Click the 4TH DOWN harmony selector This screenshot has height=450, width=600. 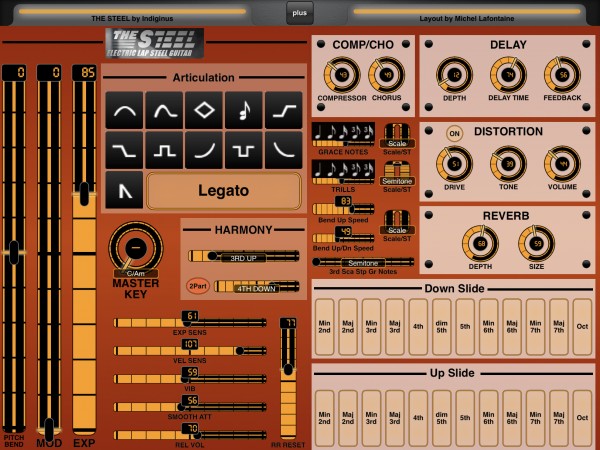(256, 286)
